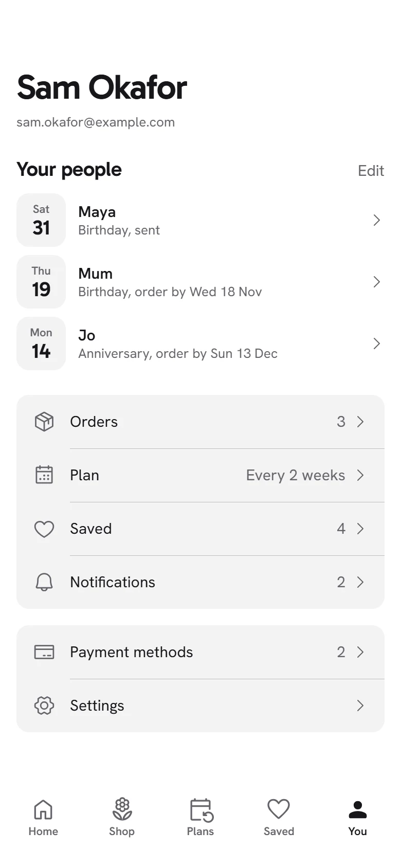Open the Mon 14 date tile

pos(41,343)
